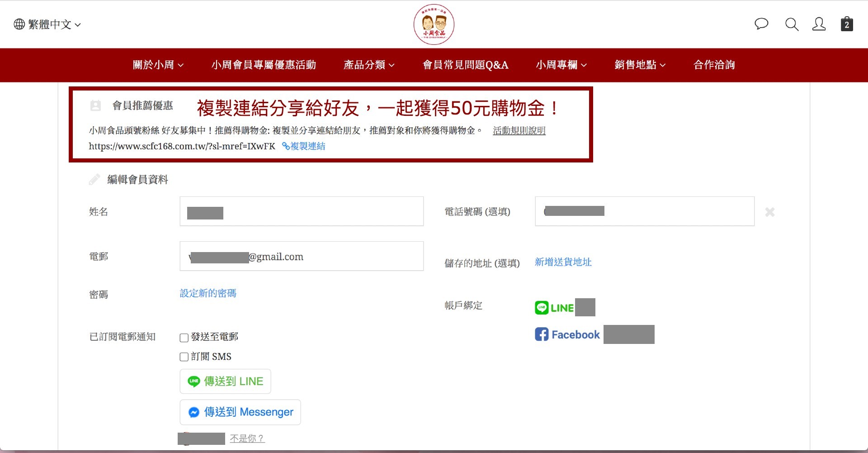This screenshot has height=453, width=868.
Task: Open the member account profile icon
Action: coord(819,24)
